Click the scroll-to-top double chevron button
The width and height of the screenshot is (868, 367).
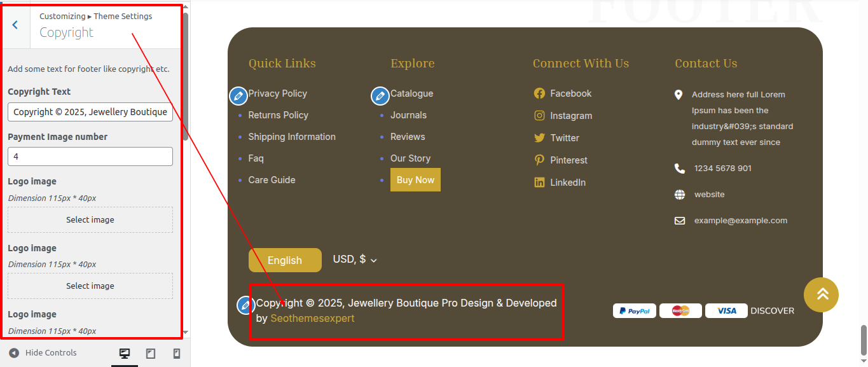tap(821, 294)
